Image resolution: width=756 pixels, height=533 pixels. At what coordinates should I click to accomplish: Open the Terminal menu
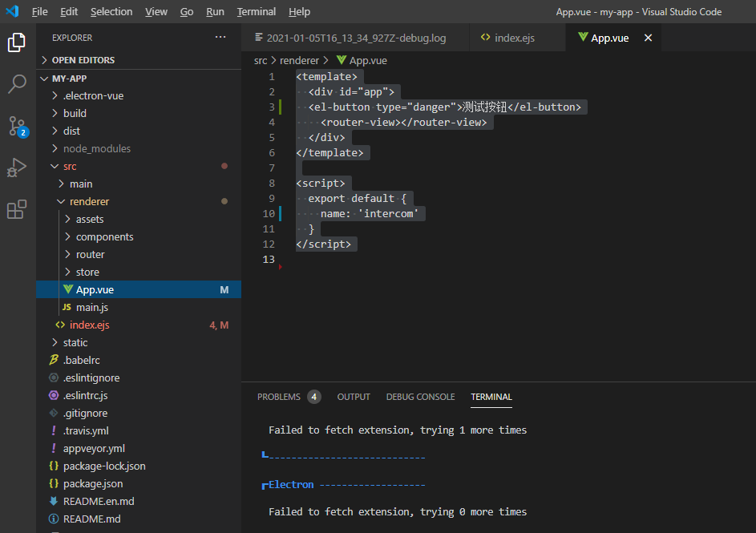[x=256, y=11]
